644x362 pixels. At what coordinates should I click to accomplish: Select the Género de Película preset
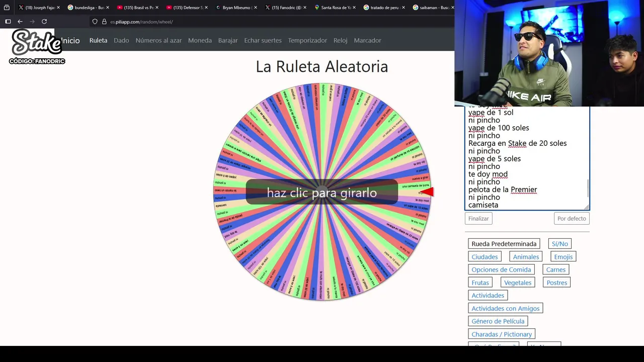498,321
